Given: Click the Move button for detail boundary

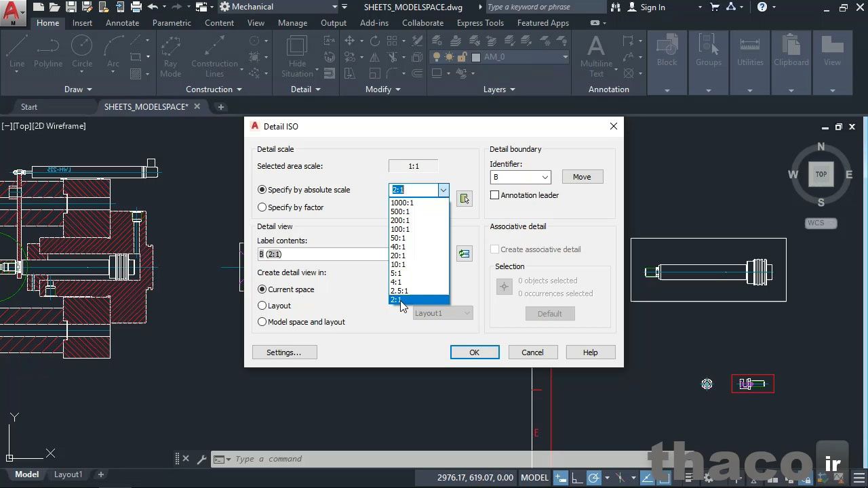Looking at the screenshot, I should (582, 177).
